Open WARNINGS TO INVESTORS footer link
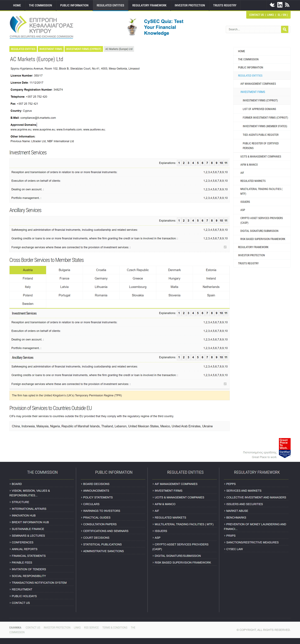This screenshot has width=300, height=644. tap(102, 511)
